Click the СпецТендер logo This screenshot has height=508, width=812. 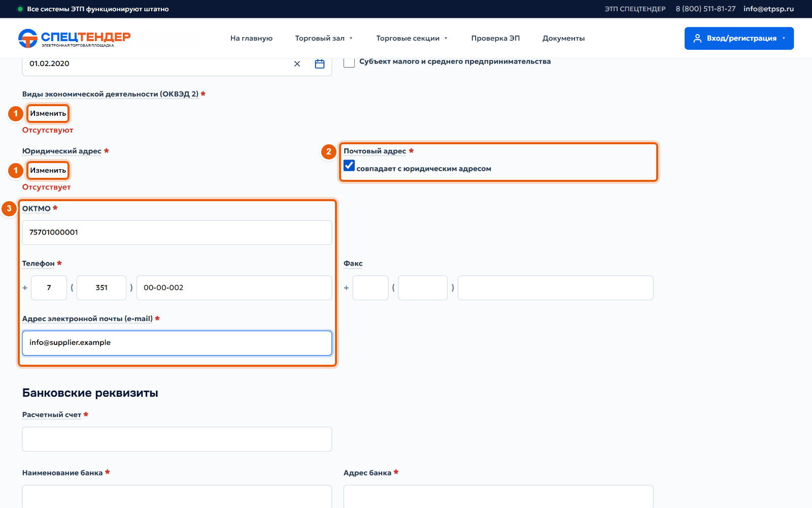tap(74, 38)
